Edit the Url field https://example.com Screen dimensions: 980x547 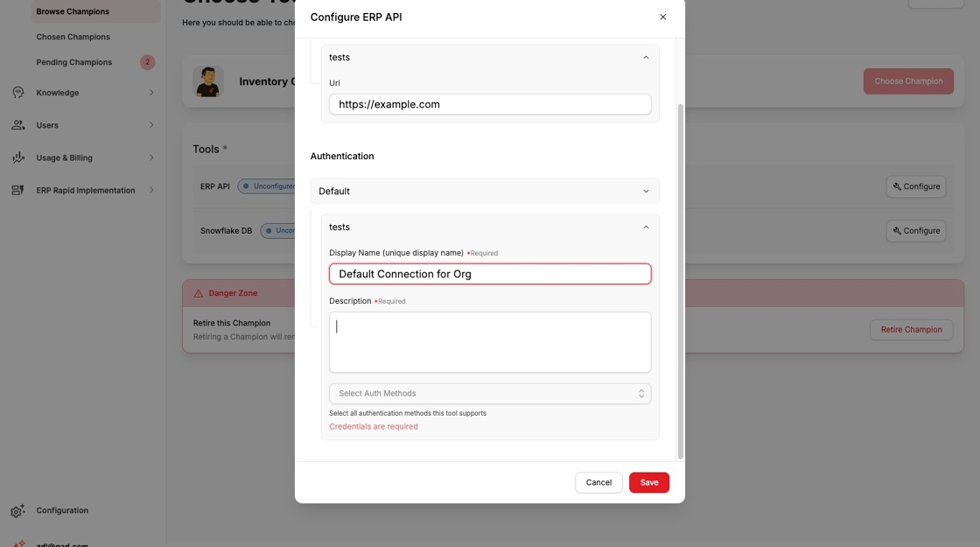490,104
